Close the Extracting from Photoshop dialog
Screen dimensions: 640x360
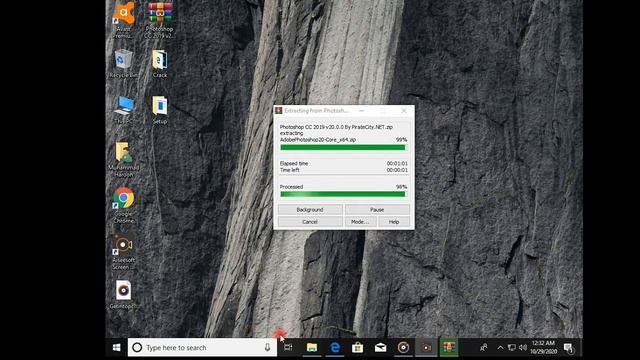[x=404, y=111]
